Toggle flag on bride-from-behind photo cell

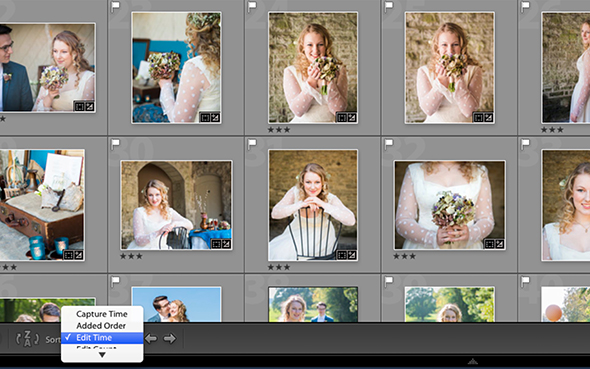tap(116, 6)
